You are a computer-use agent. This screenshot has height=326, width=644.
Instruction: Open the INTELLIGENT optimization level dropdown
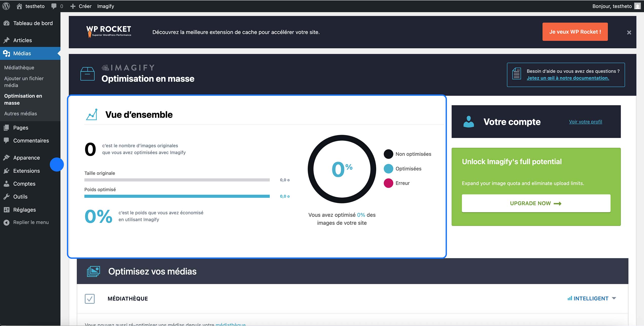tap(592, 298)
